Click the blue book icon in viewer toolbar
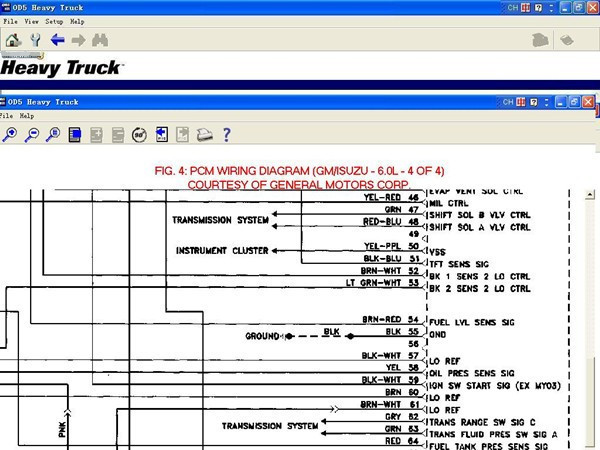The width and height of the screenshot is (600, 450). click(75, 135)
